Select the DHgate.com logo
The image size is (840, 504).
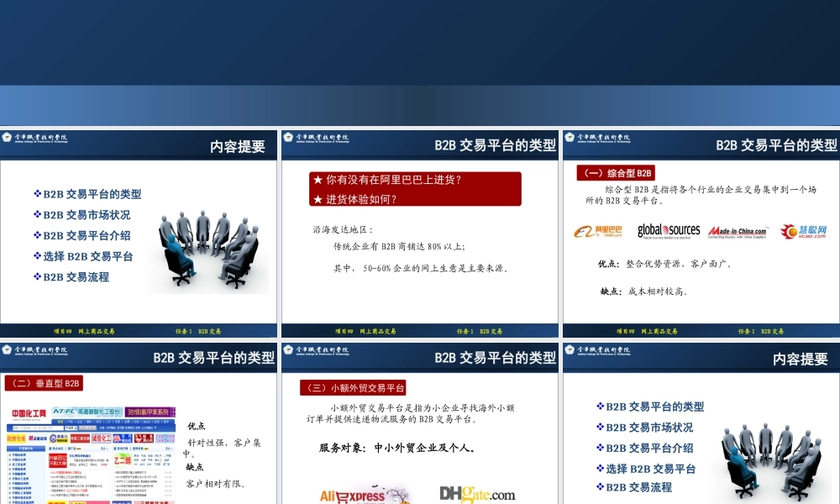pyautogui.click(x=476, y=494)
